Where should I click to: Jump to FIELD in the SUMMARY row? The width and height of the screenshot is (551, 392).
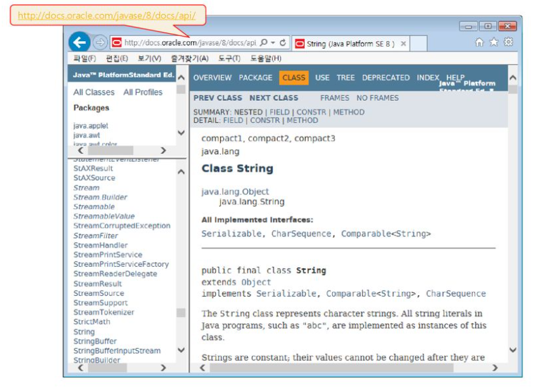click(280, 112)
